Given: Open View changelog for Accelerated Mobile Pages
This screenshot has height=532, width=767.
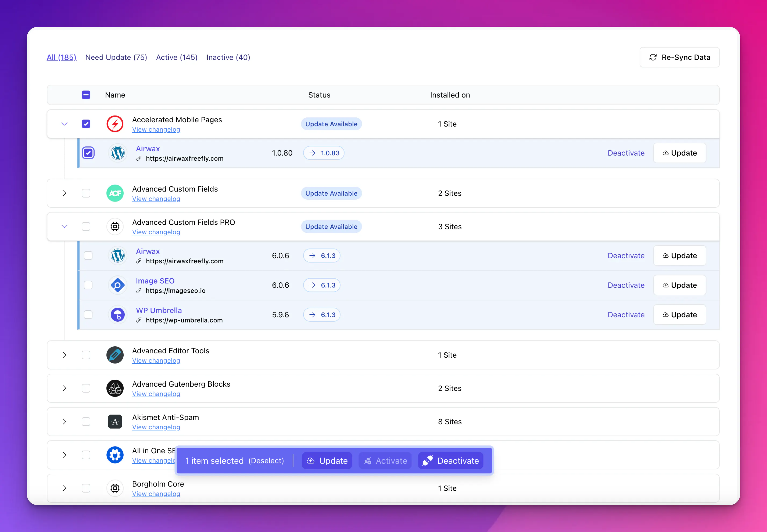Looking at the screenshot, I should coord(156,130).
